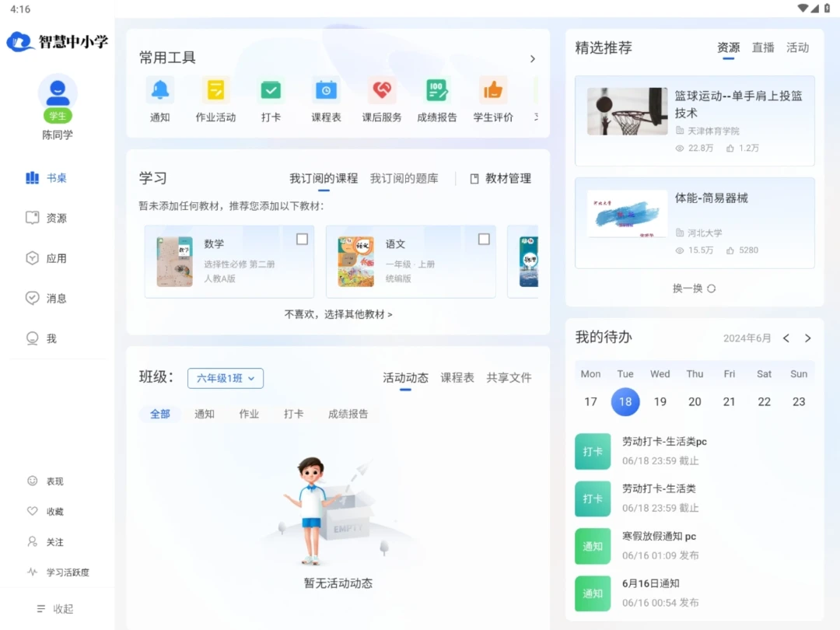Switch to the 直播 recommendation tab

[x=763, y=47]
